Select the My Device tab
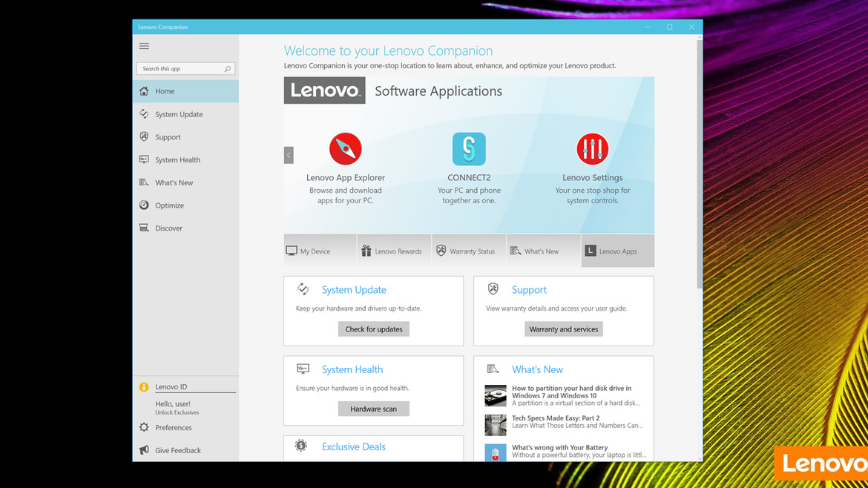This screenshot has width=868, height=488. pos(320,251)
